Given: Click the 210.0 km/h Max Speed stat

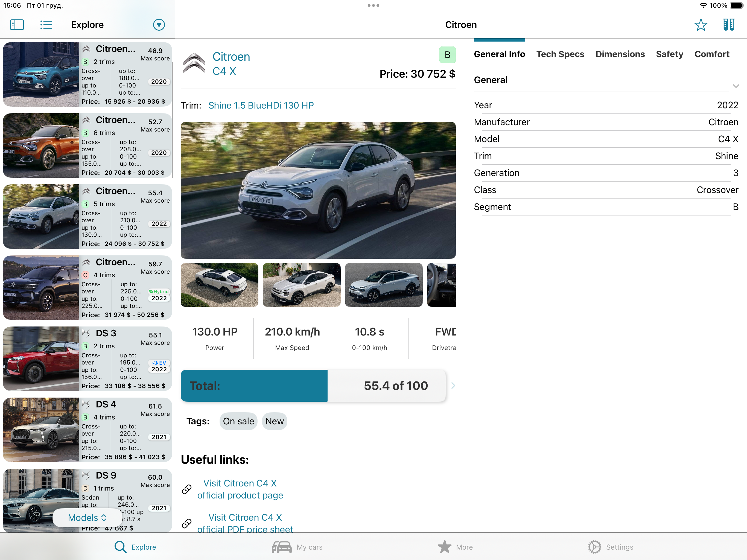Looking at the screenshot, I should 292,338.
